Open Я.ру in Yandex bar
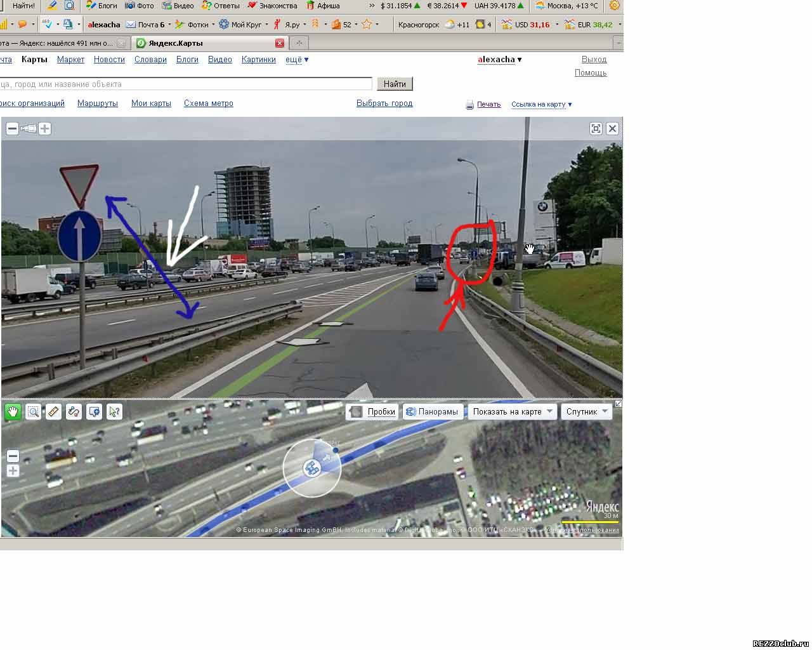This screenshot has height=650, width=812. [286, 25]
